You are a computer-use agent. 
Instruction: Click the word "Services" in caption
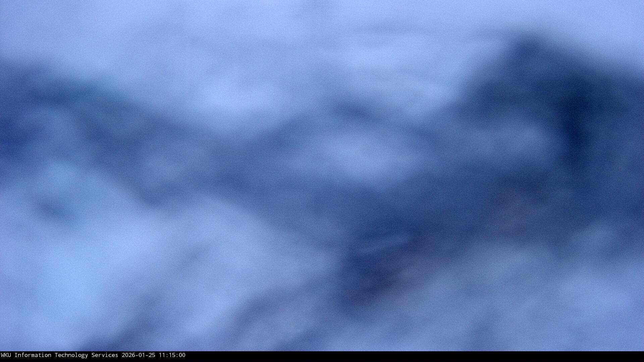tap(105, 355)
